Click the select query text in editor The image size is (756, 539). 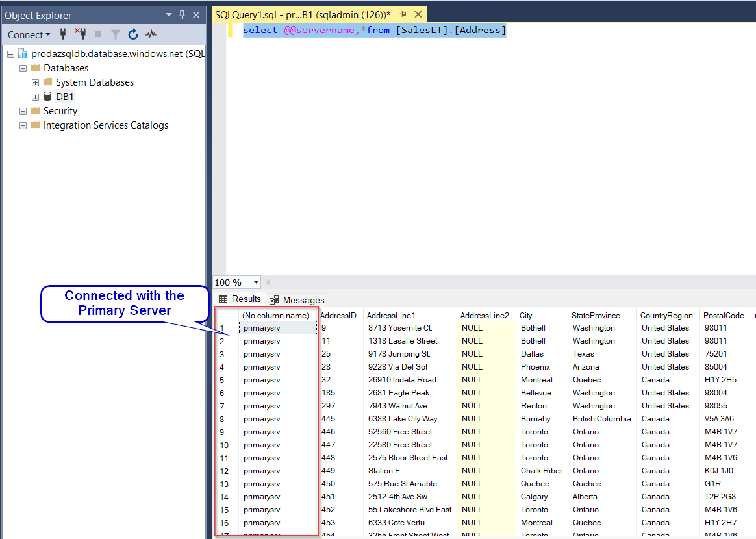tap(375, 31)
